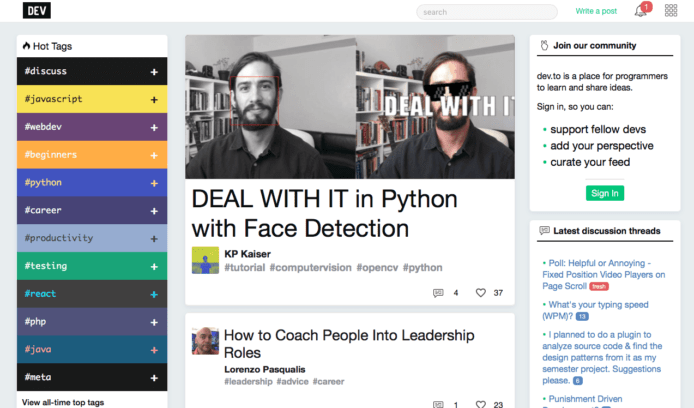Click in the search field
The image size is (694, 408).
click(487, 12)
